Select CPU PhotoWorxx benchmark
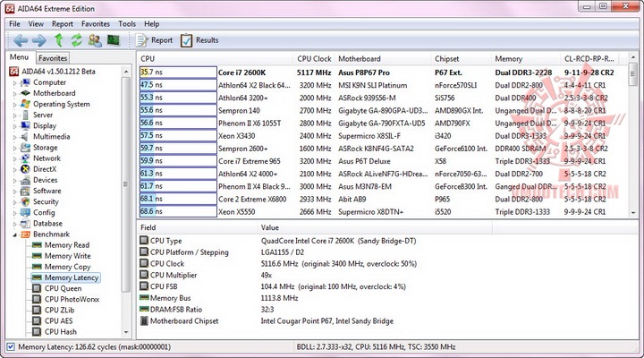This screenshot has height=358, width=644. (65, 299)
